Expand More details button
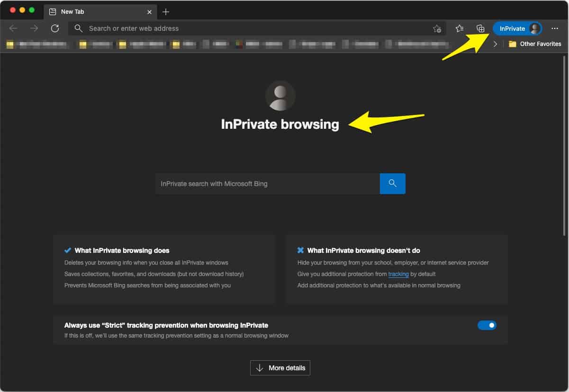The width and height of the screenshot is (569, 392). coord(280,368)
